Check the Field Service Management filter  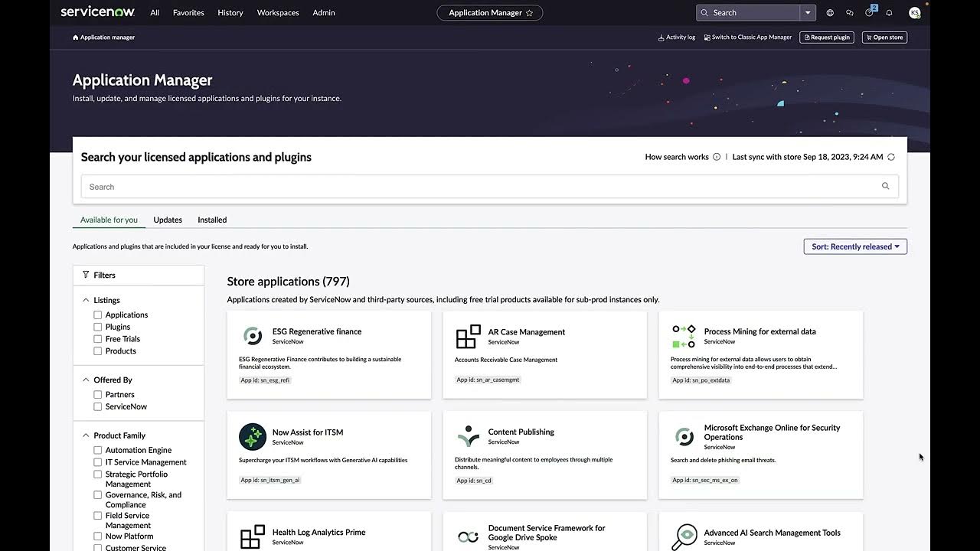pos(97,516)
